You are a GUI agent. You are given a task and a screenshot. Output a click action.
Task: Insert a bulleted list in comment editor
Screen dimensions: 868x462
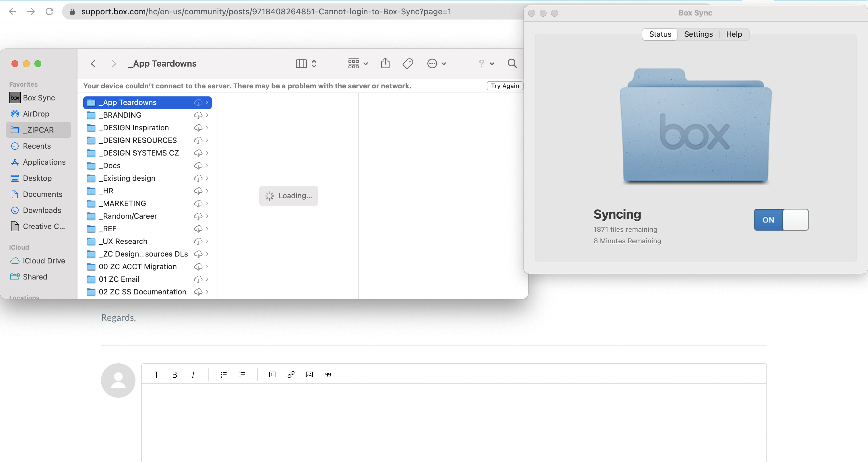point(224,375)
